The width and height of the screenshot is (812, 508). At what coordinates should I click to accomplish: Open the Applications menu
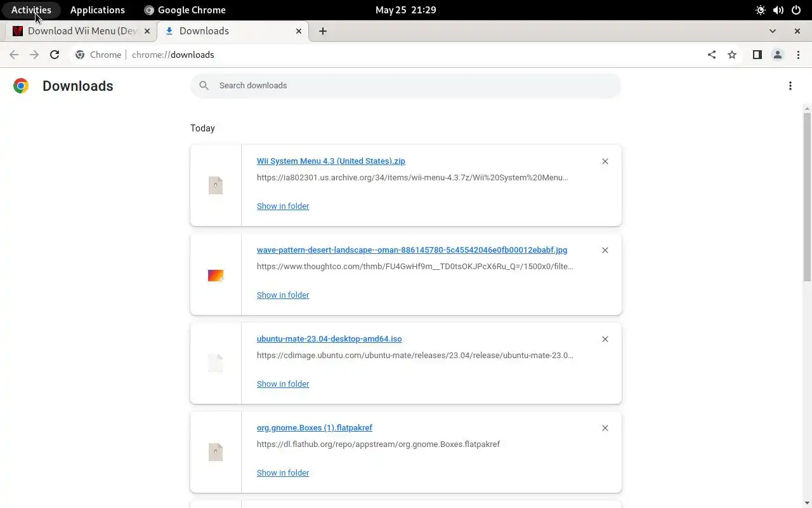point(98,10)
